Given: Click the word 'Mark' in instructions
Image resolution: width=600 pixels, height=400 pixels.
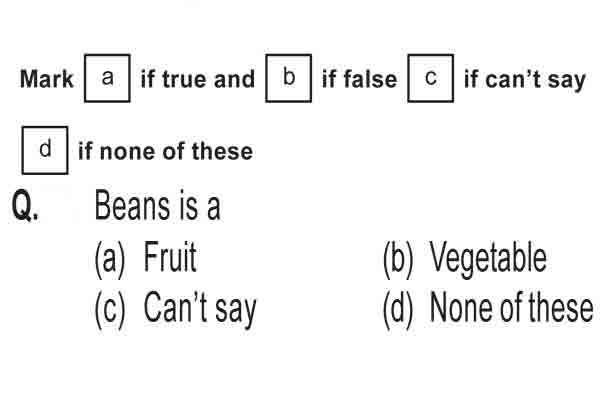Looking at the screenshot, I should tap(46, 79).
